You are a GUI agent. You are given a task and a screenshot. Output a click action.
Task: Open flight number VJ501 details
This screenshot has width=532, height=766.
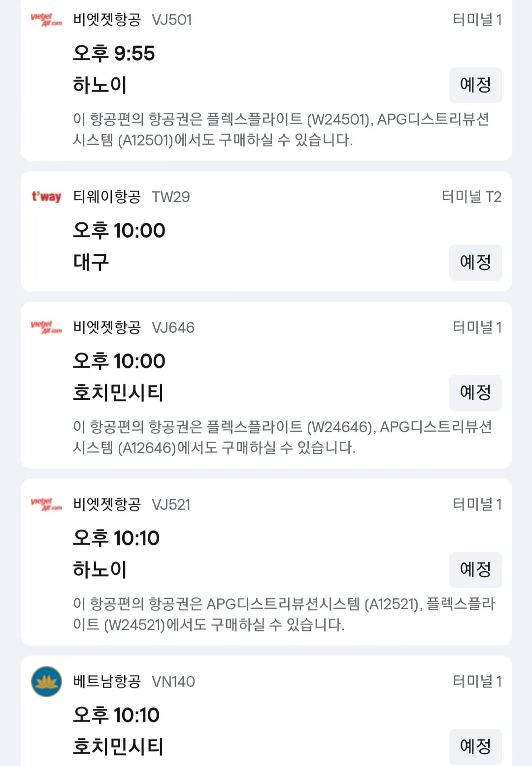pyautogui.click(x=171, y=20)
